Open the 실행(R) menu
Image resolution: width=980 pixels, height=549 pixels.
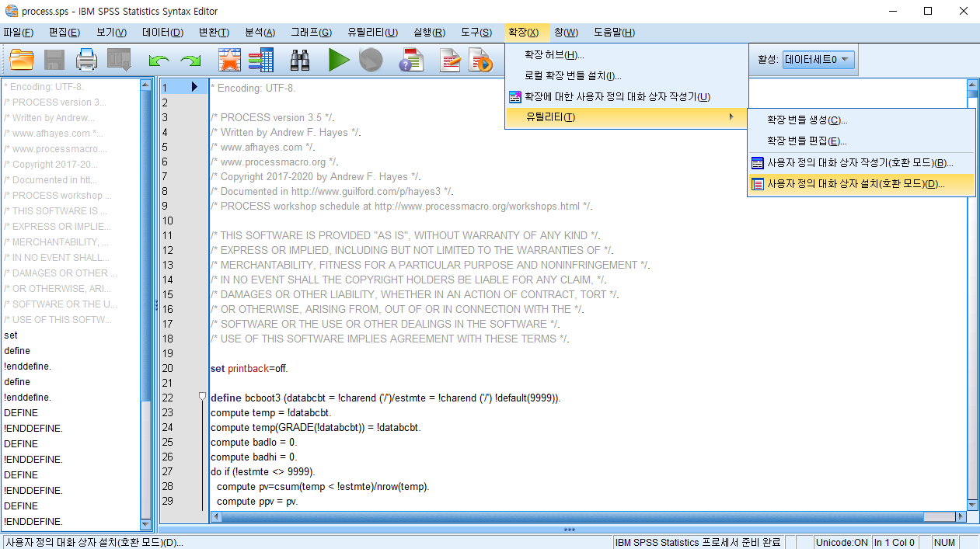429,32
